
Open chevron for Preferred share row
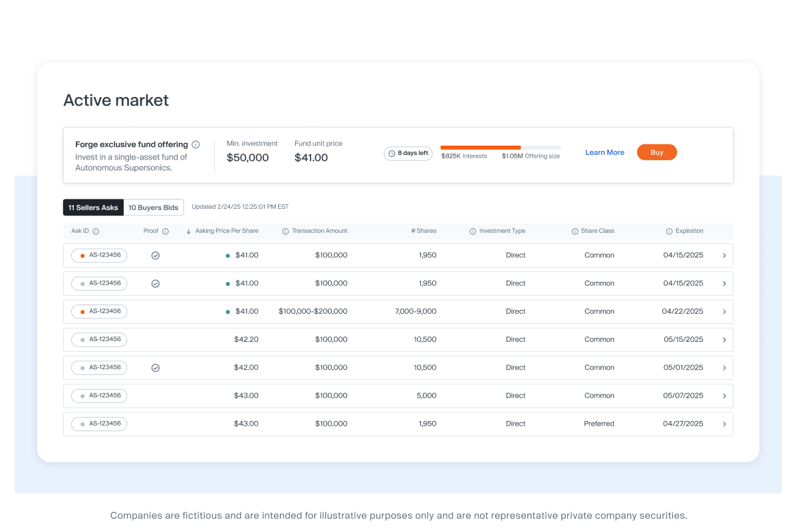coord(724,424)
